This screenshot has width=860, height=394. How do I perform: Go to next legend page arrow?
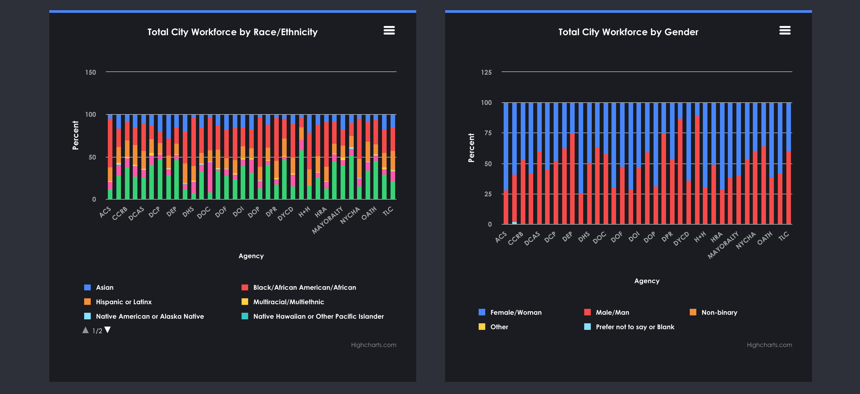click(x=108, y=330)
